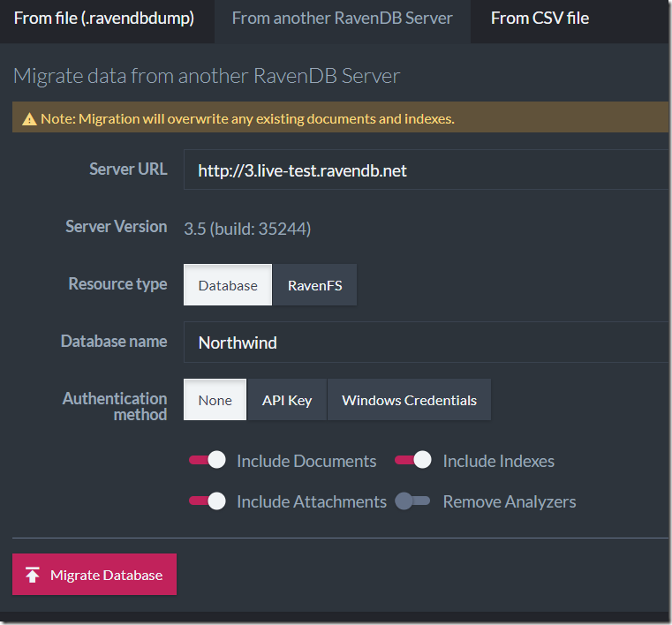Focus the Server URL input field
The height and width of the screenshot is (625, 672).
pos(426,170)
